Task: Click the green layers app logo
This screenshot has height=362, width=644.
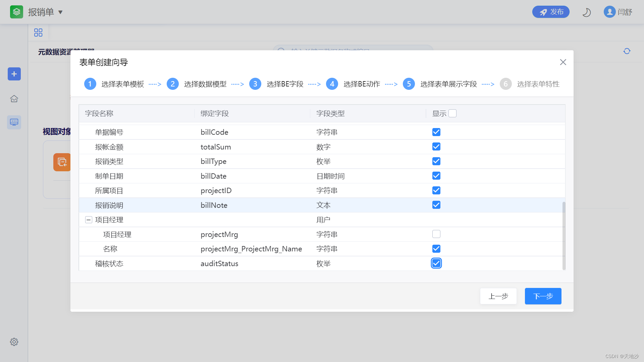Action: (x=16, y=12)
